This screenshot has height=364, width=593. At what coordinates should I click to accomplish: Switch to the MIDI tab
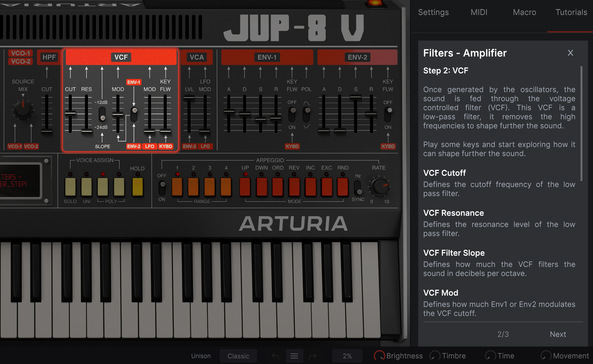pyautogui.click(x=479, y=12)
